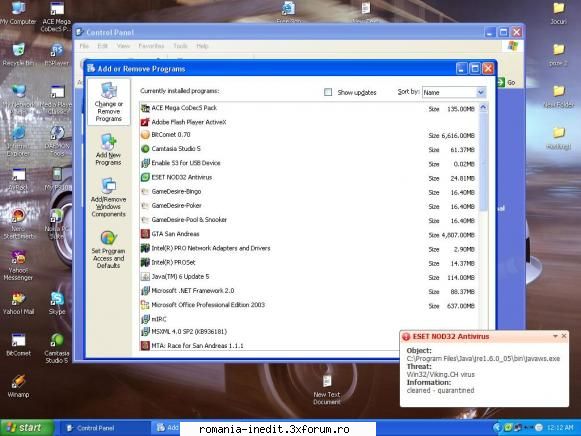Open the Winamp desktop shortcut
The image size is (581, 436).
click(x=18, y=386)
